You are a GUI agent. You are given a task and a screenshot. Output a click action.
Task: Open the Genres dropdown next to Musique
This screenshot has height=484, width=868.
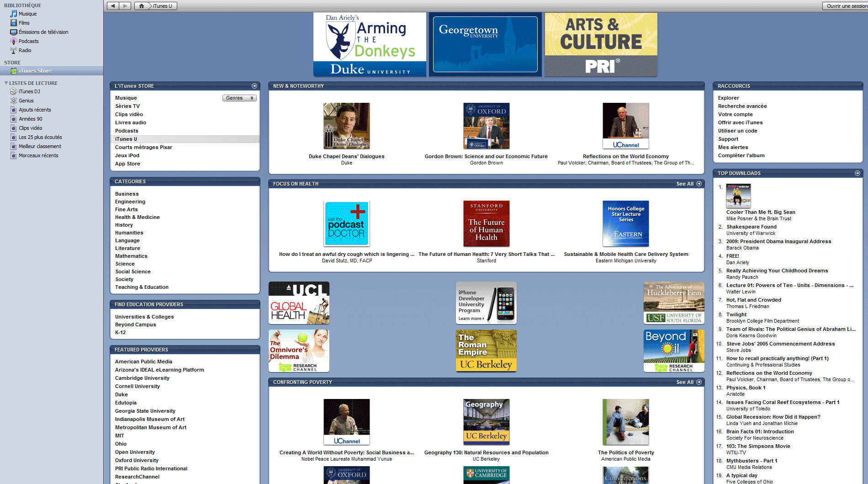click(239, 98)
